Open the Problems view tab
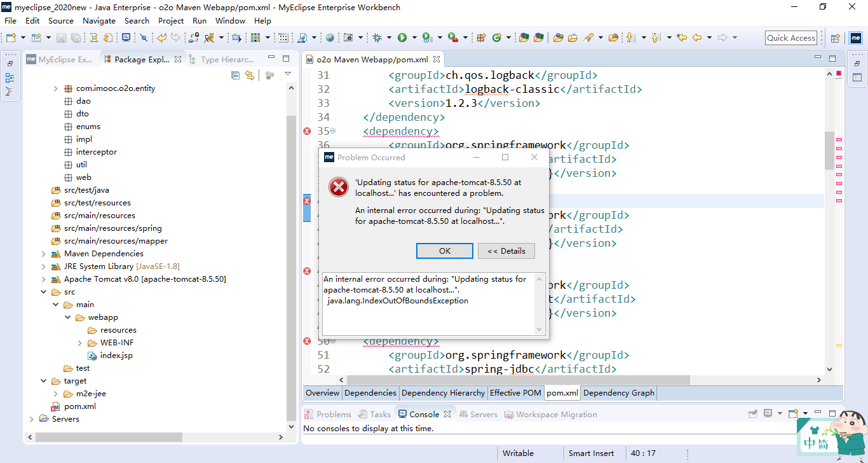 point(328,414)
